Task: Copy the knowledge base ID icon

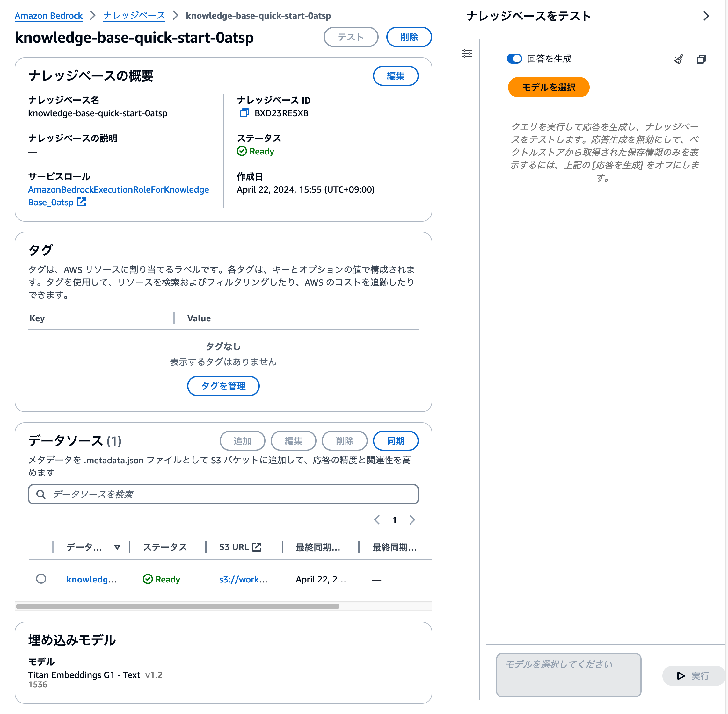Action: pyautogui.click(x=244, y=113)
